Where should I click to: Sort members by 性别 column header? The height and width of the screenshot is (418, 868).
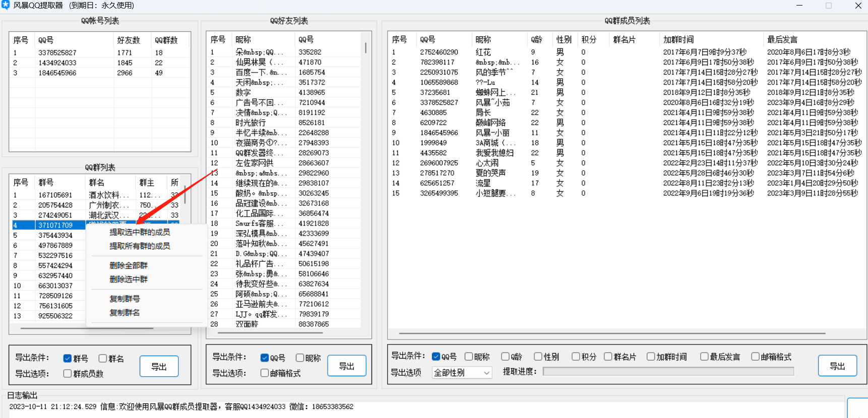565,39
